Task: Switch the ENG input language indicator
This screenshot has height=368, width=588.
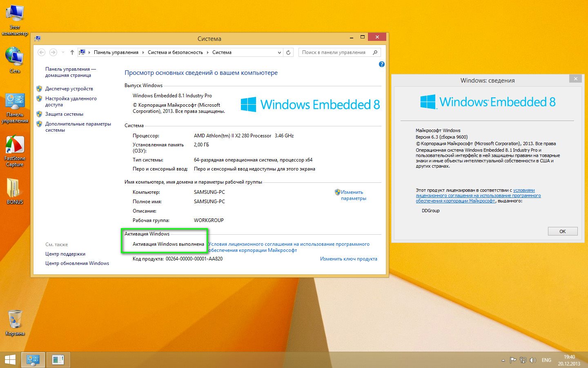Action: pyautogui.click(x=546, y=360)
